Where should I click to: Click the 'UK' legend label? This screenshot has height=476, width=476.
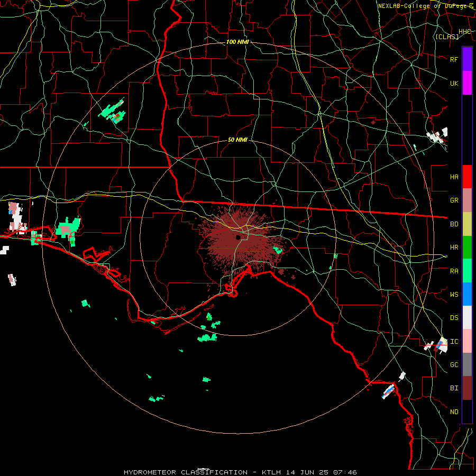(454, 83)
